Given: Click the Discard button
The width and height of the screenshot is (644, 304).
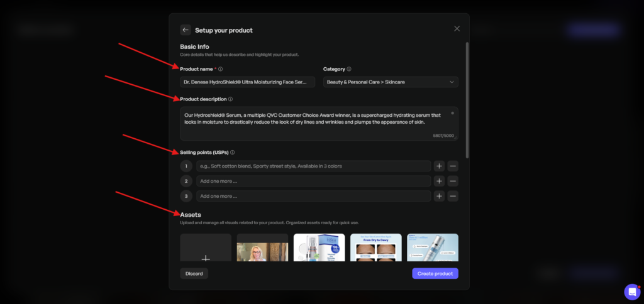Looking at the screenshot, I should pyautogui.click(x=194, y=274).
